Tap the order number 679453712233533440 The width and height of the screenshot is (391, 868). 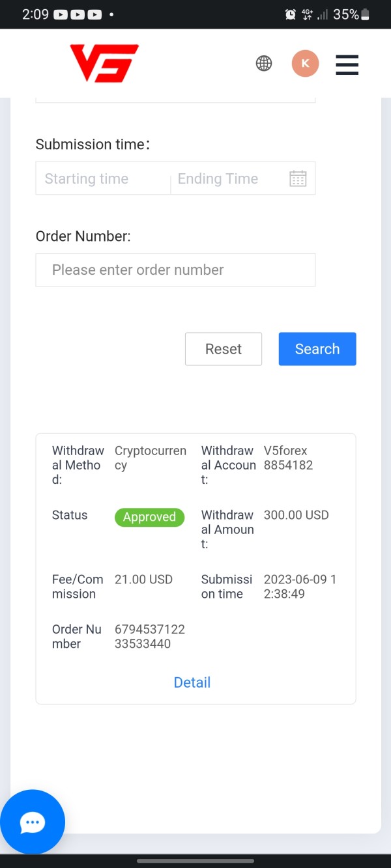click(150, 637)
